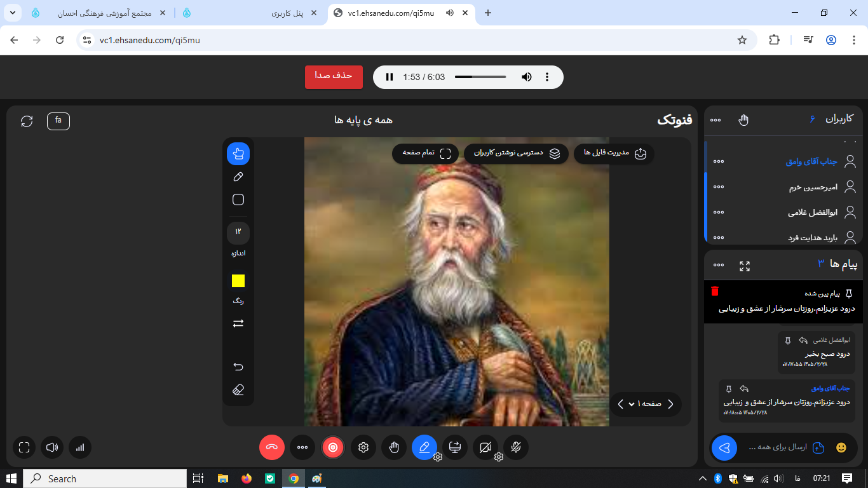Attach a file in the chat box
This screenshot has height=488, width=868.
[x=818, y=447]
